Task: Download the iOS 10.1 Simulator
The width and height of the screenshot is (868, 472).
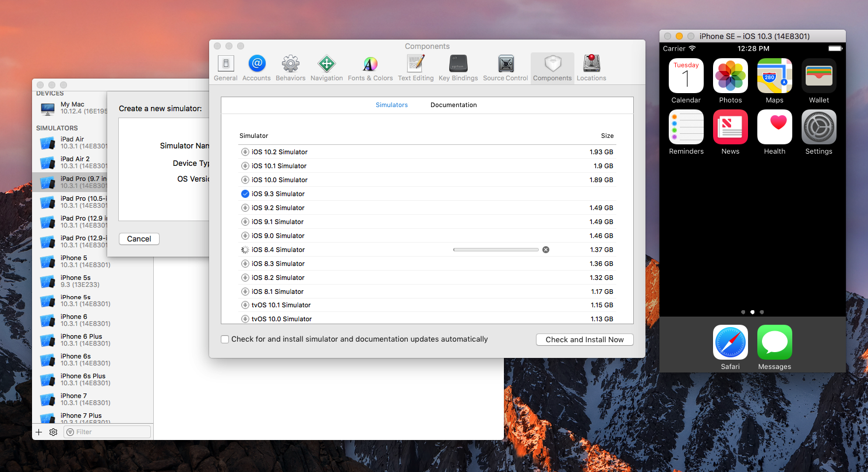Action: pyautogui.click(x=245, y=166)
